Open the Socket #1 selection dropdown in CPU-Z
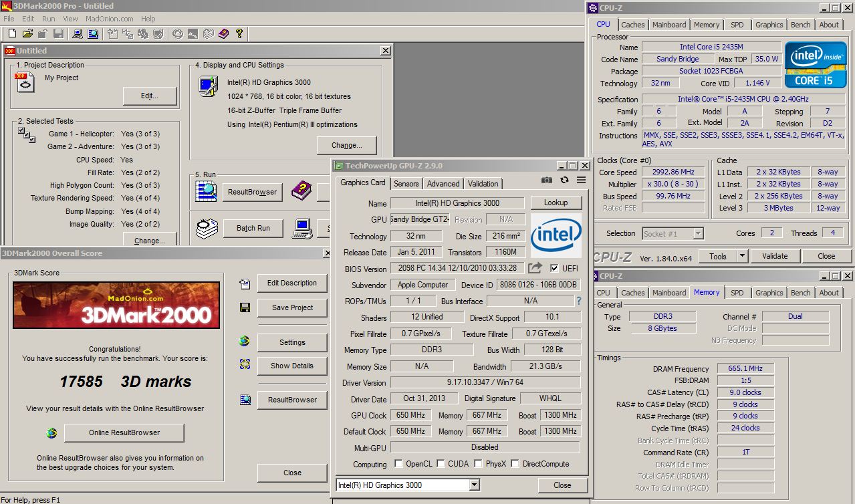855x504 pixels. point(698,233)
